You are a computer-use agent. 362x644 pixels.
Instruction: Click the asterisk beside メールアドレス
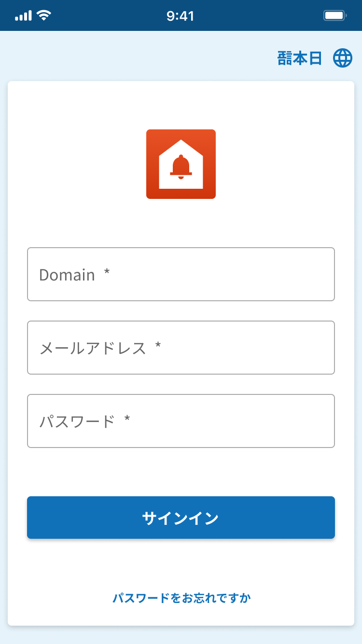[158, 347]
